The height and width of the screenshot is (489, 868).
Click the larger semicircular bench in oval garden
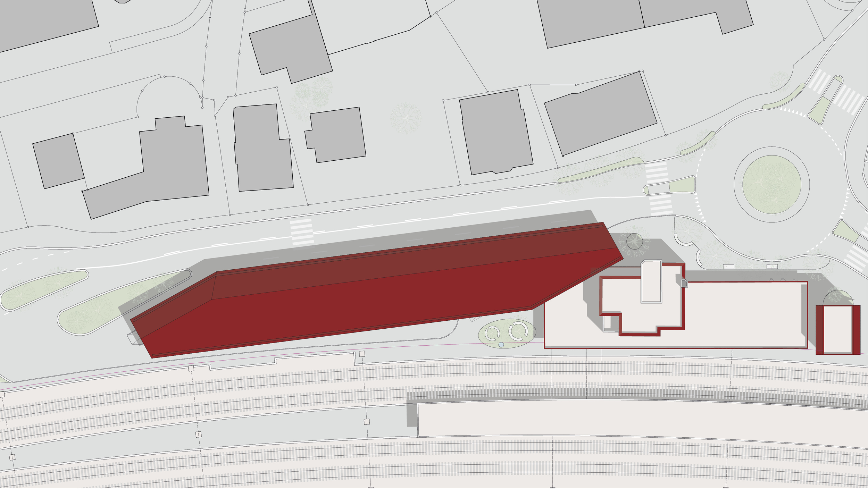pyautogui.click(x=518, y=331)
